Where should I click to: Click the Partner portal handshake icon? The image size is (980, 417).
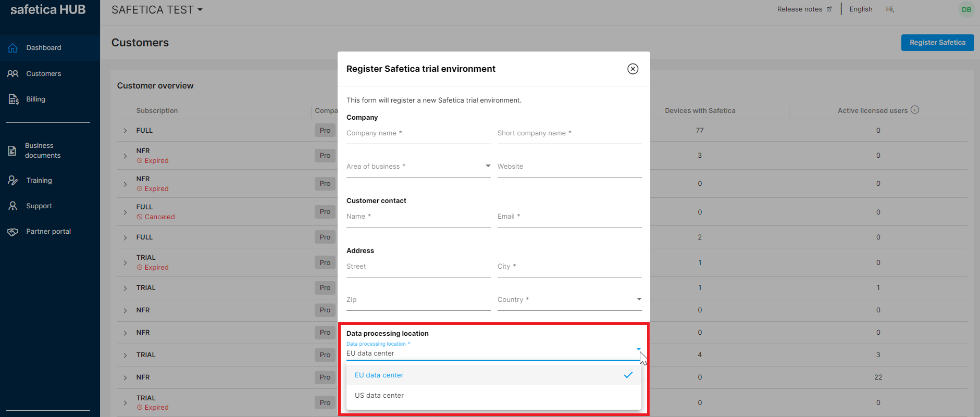(x=13, y=232)
